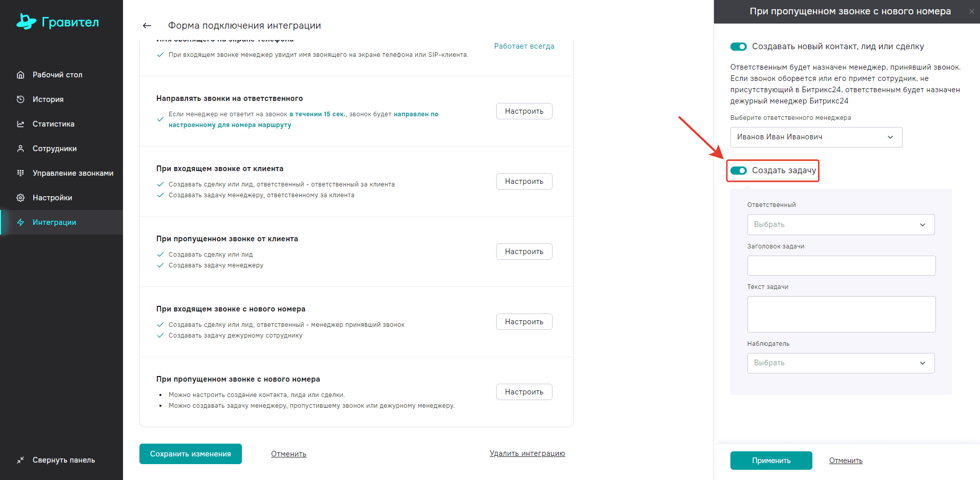Image resolution: width=980 pixels, height=480 pixels.
Task: Open the Настройки gear icon
Action: tap(21, 198)
